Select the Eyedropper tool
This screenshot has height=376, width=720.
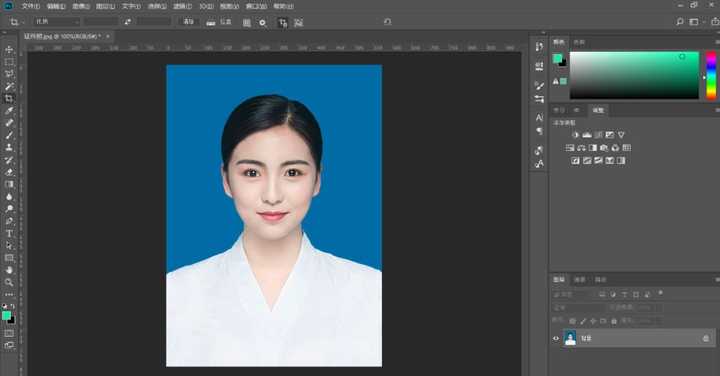click(x=9, y=111)
